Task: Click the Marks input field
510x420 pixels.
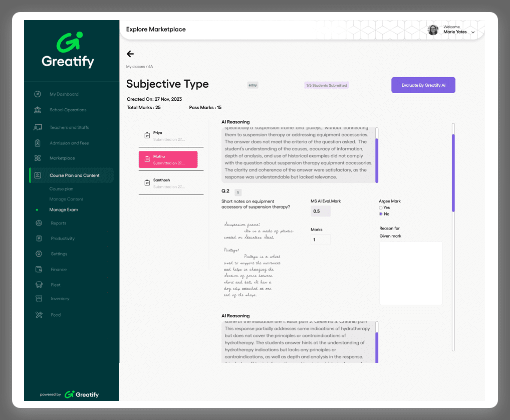Action: (321, 240)
